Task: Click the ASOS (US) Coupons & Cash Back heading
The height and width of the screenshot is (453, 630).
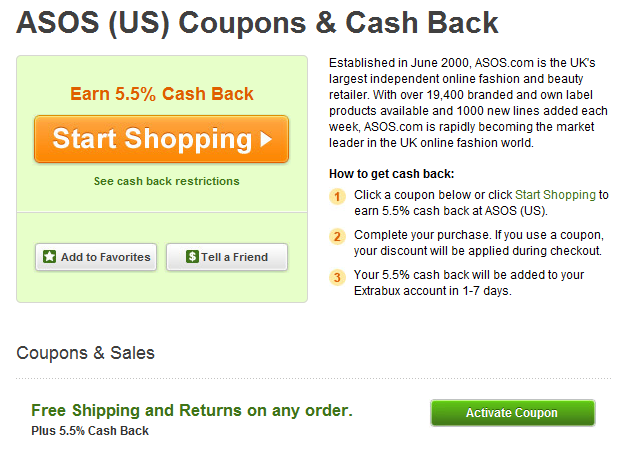Action: [x=258, y=24]
